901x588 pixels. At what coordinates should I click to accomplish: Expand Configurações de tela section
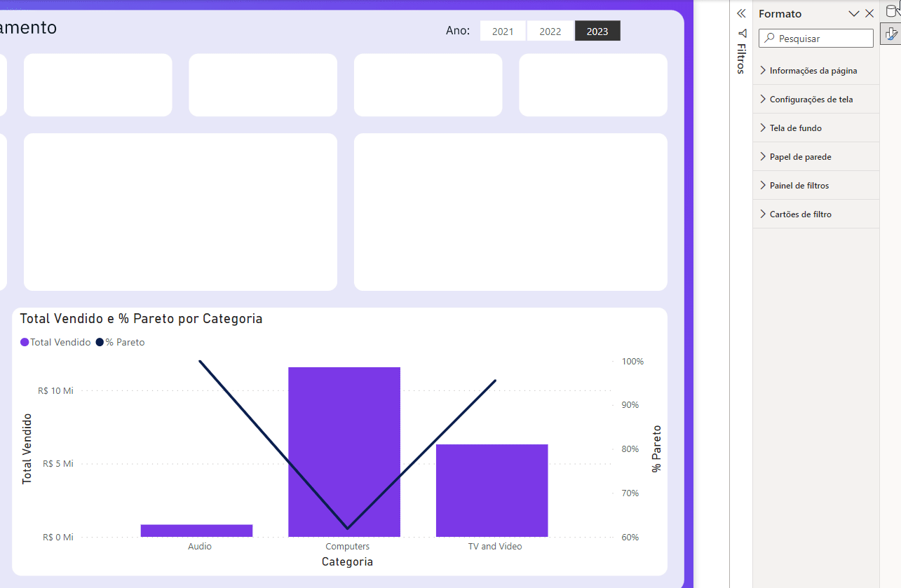(816, 100)
